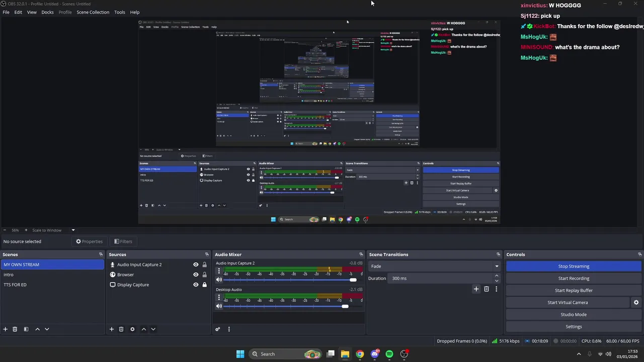
Task: Open Scale to Window dropdown arrow
Action: (x=73, y=230)
